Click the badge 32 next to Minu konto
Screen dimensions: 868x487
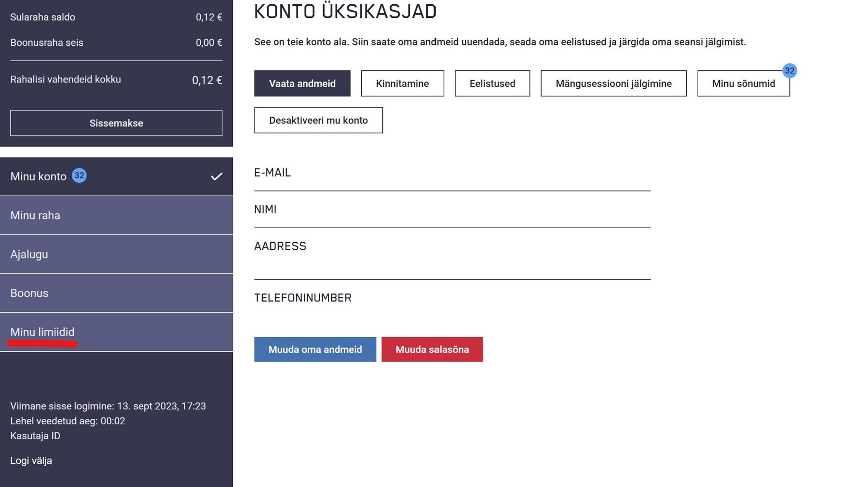pos(79,176)
